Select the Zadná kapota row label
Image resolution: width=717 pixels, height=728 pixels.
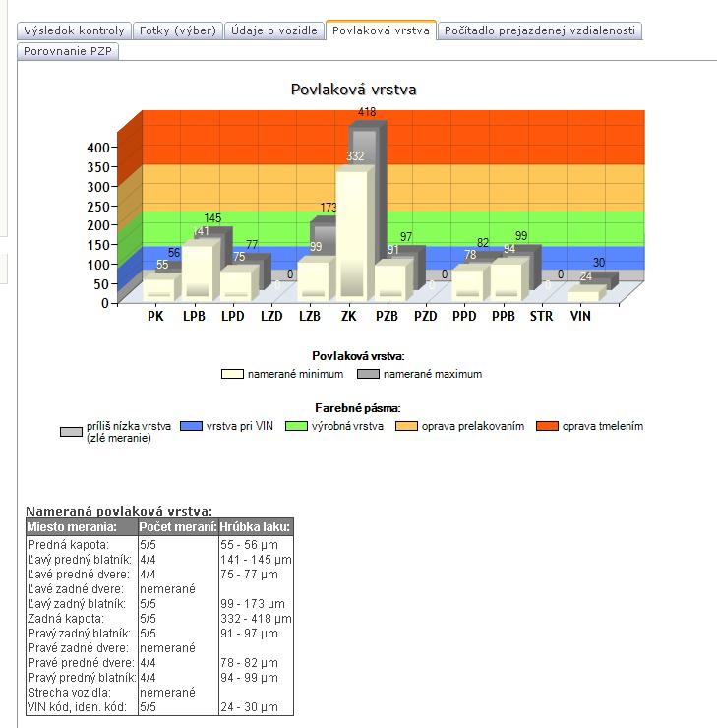click(66, 619)
